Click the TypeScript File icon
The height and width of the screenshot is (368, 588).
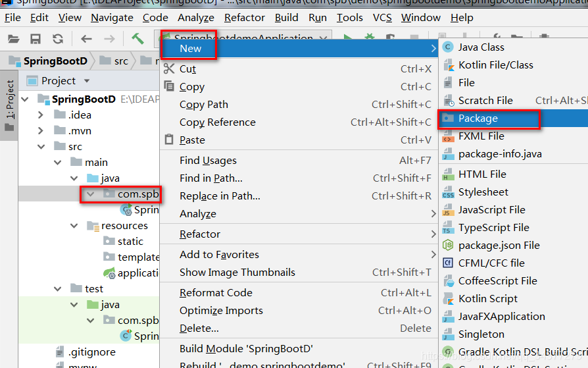point(448,228)
